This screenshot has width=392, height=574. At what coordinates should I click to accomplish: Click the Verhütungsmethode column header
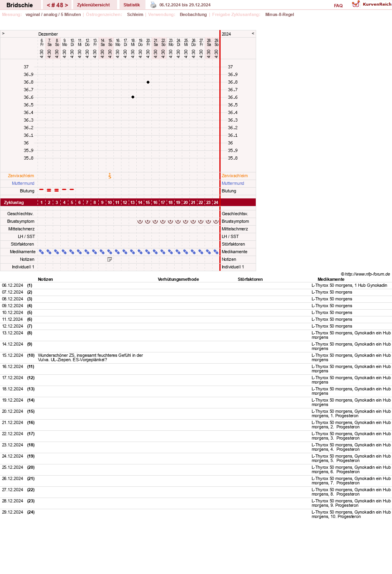178,279
